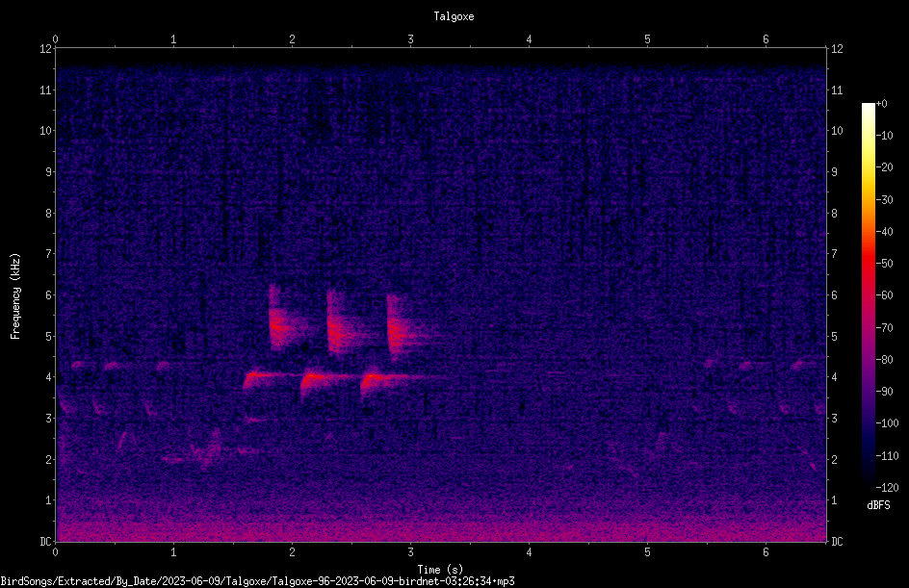Click the -50 colorbar label
This screenshot has width=909, height=588.
tap(884, 264)
